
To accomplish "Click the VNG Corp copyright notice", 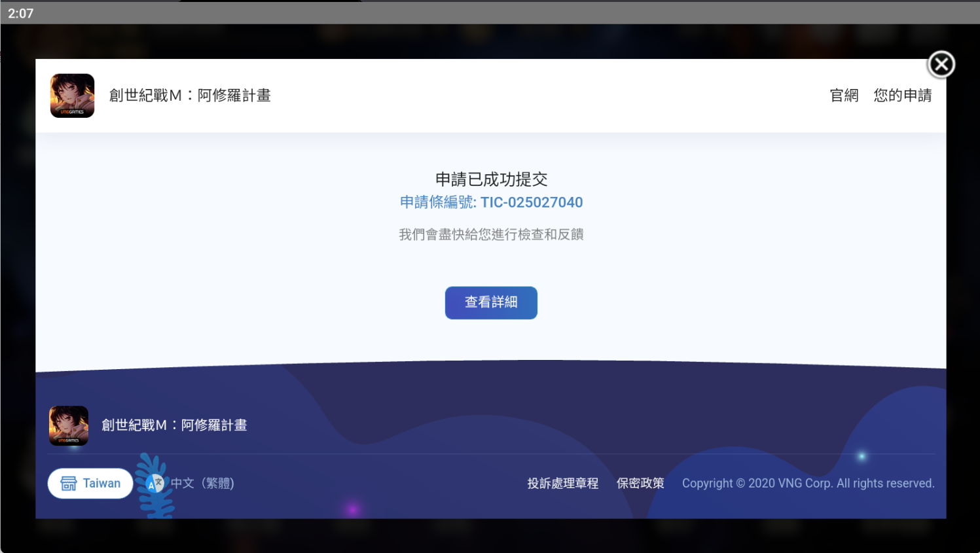I will click(x=808, y=484).
